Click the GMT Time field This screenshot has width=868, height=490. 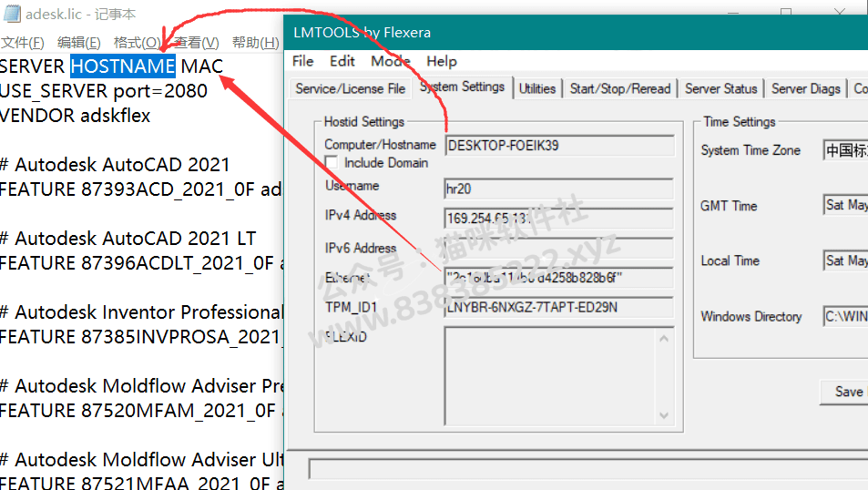tap(845, 205)
